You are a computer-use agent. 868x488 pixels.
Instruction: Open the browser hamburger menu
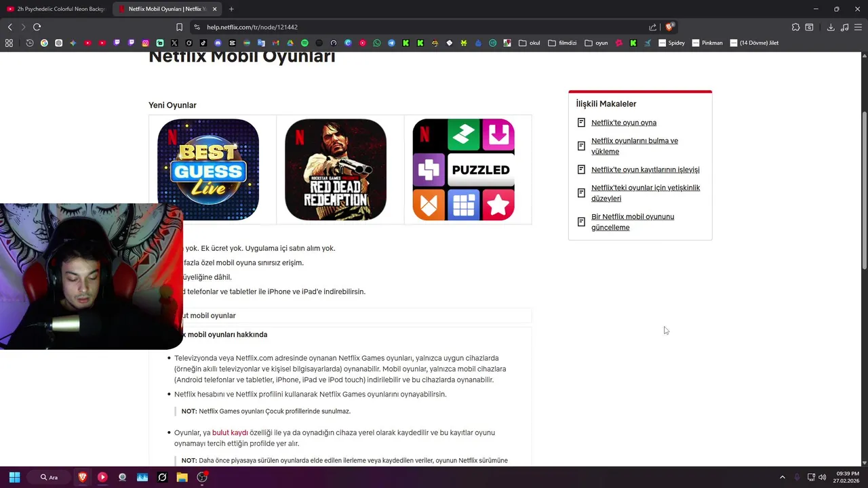pos(859,27)
